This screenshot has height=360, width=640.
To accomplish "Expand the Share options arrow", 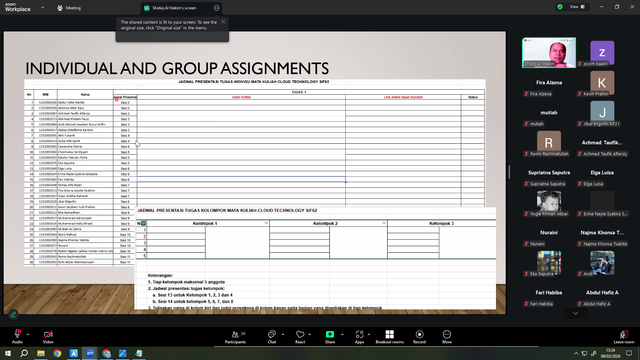I will [x=342, y=334].
